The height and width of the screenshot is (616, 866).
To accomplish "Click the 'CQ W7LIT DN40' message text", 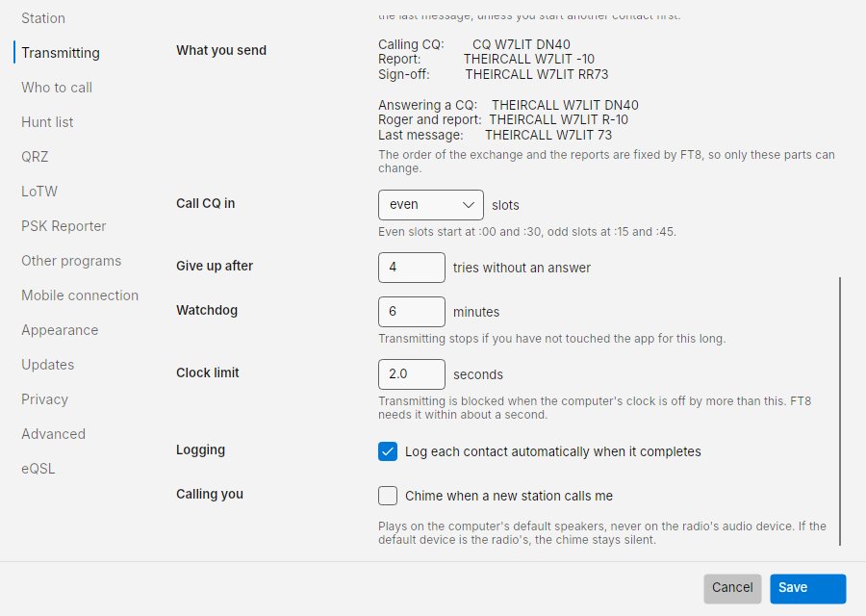I will (x=522, y=44).
